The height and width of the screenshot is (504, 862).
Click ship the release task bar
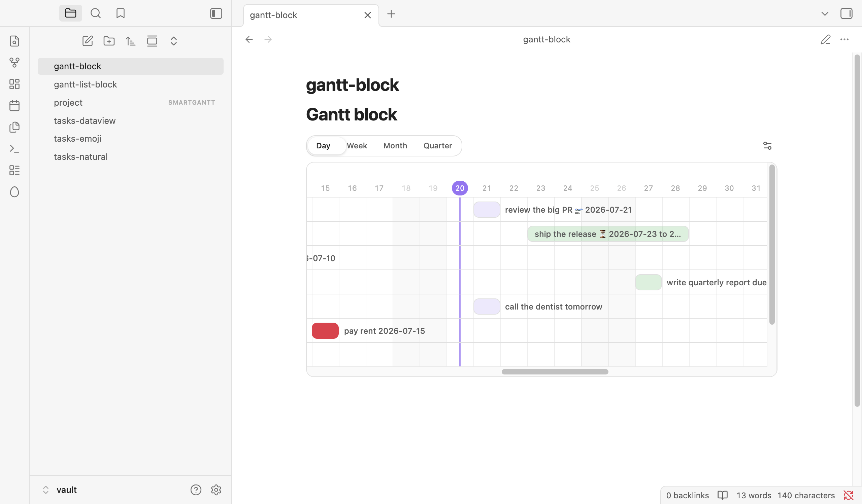tap(608, 234)
